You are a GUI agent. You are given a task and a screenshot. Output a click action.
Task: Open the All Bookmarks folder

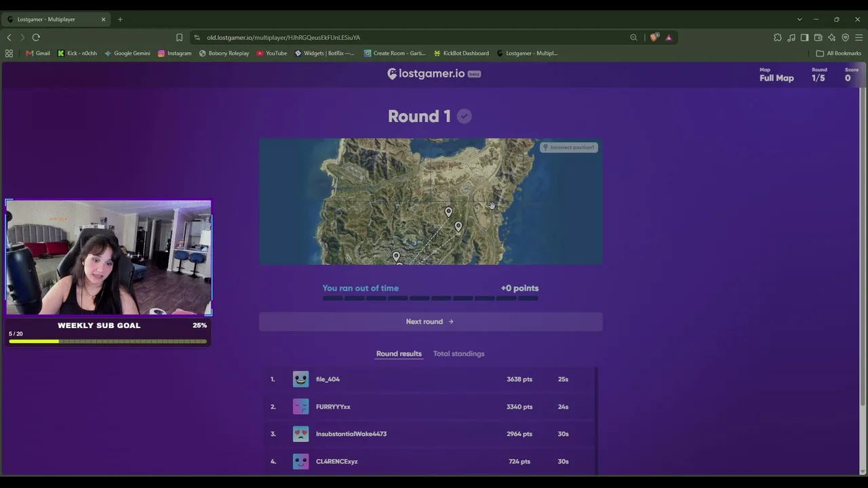coord(839,53)
